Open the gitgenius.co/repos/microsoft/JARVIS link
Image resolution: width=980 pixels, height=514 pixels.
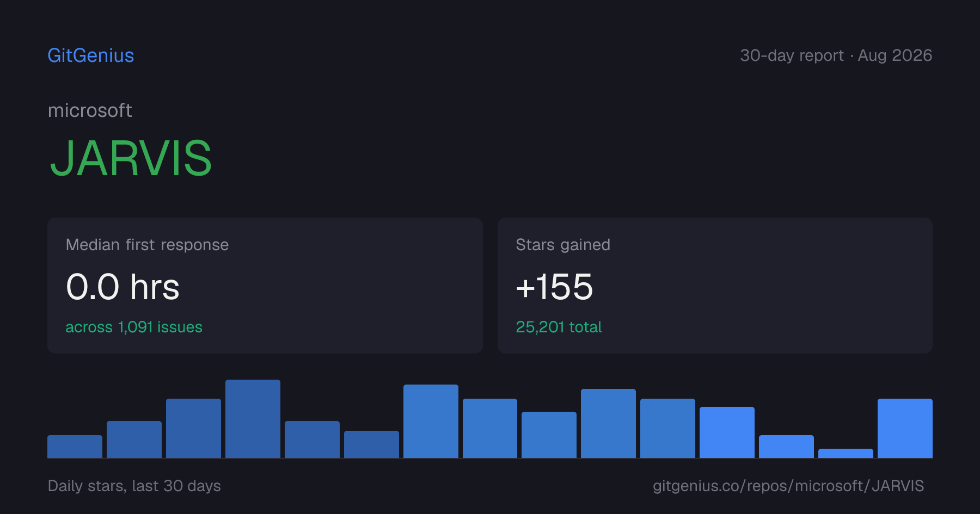tap(788, 486)
